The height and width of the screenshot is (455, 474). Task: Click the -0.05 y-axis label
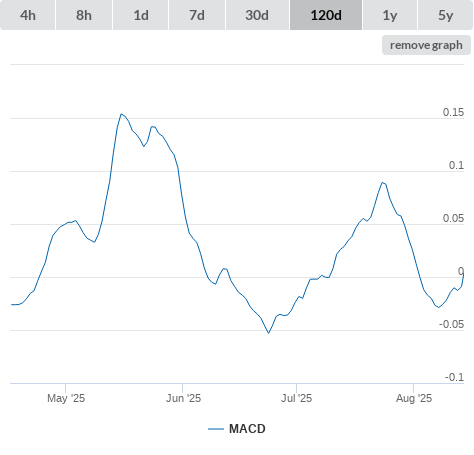pos(451,324)
